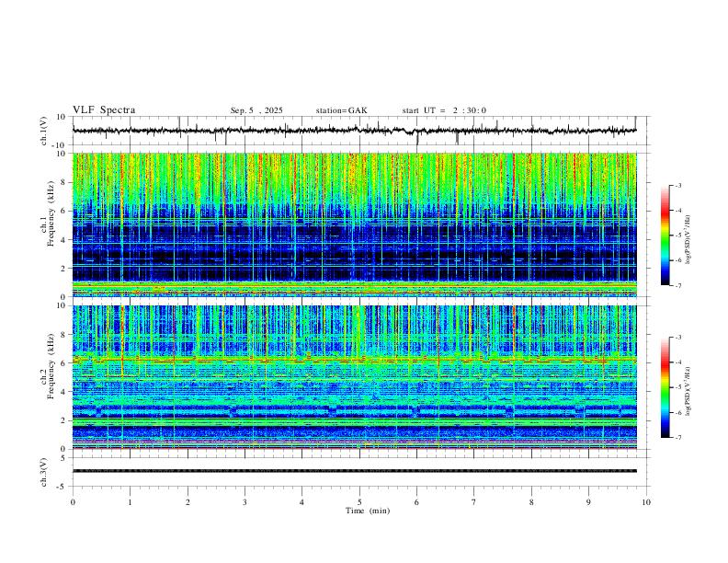Click the "log(PSD)(V²/Hz)" label beside ch.2 colorbar
The height and width of the screenshot is (563, 728).
[688, 391]
